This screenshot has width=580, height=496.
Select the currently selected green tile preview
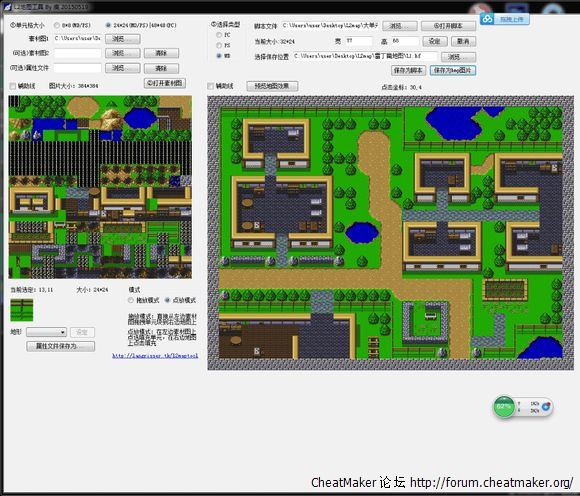click(21, 310)
